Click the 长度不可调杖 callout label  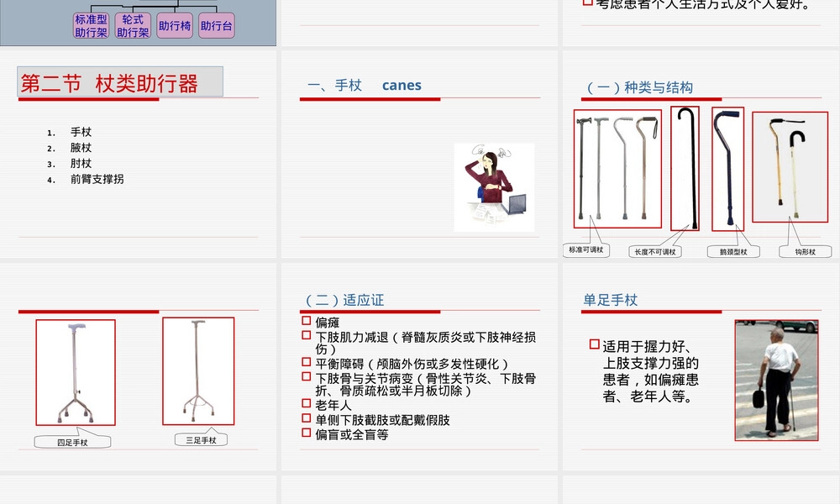655,252
